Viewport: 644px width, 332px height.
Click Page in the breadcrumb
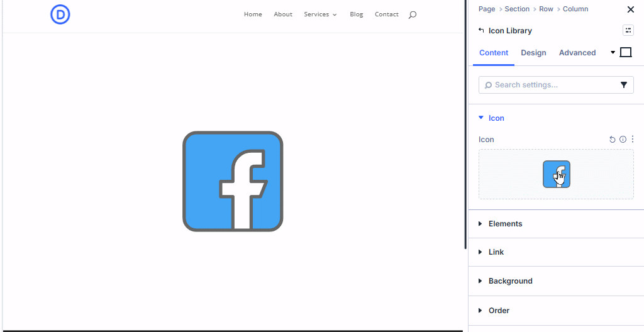[487, 9]
